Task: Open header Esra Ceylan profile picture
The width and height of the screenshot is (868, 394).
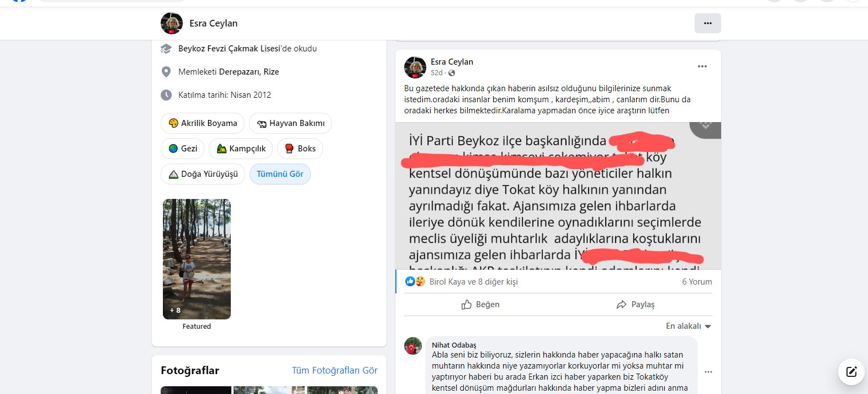Action: coord(172,23)
